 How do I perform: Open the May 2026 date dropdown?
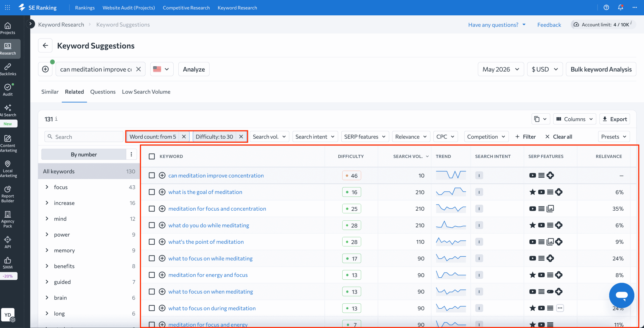(501, 69)
